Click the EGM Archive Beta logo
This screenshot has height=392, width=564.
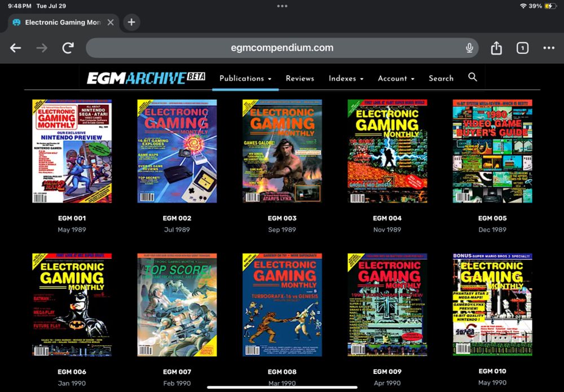click(x=146, y=78)
